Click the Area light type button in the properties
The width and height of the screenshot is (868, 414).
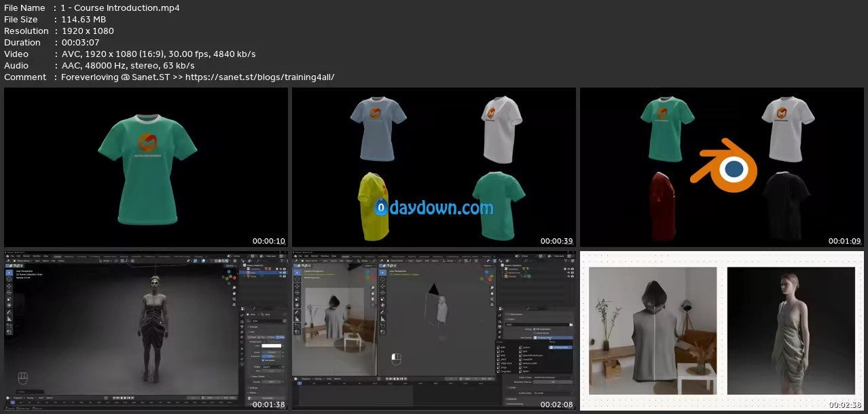(278, 337)
